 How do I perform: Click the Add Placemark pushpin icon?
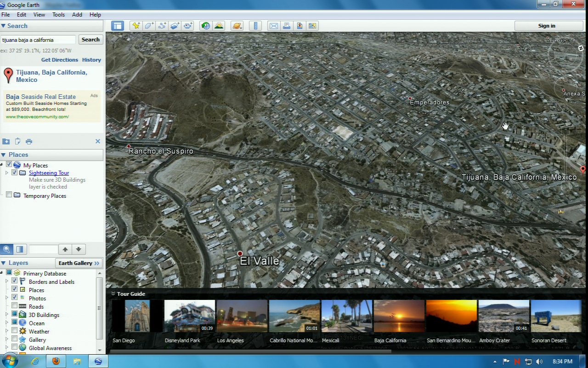(136, 26)
